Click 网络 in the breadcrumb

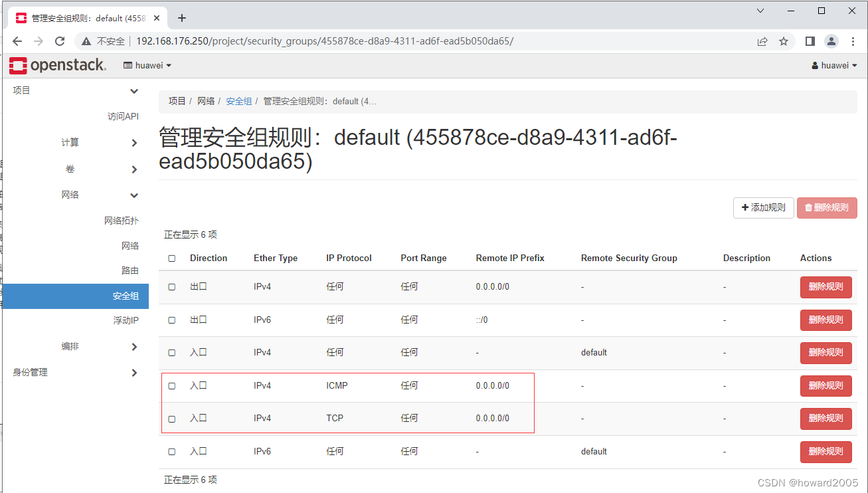206,101
